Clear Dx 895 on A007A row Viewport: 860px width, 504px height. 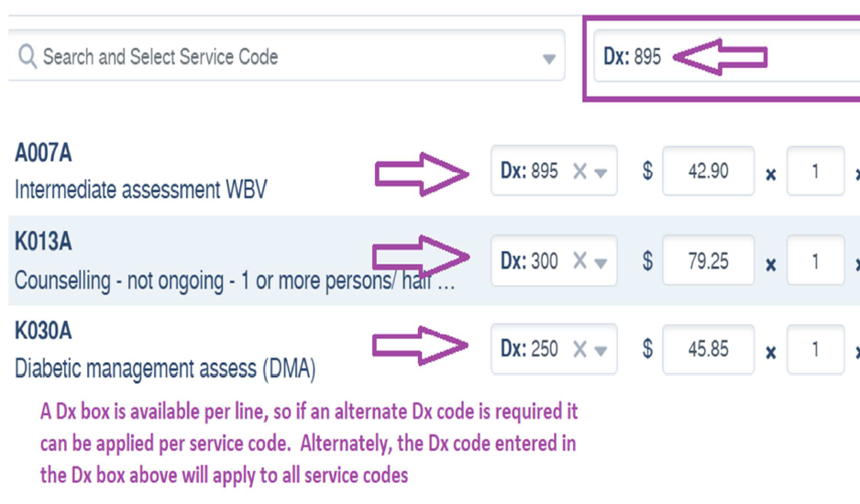[579, 171]
